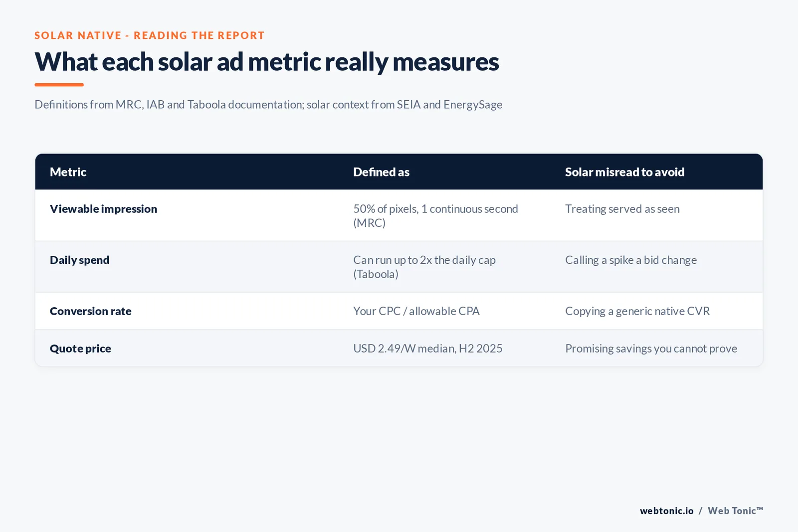Open the webtonic.io footer link

pos(666,511)
